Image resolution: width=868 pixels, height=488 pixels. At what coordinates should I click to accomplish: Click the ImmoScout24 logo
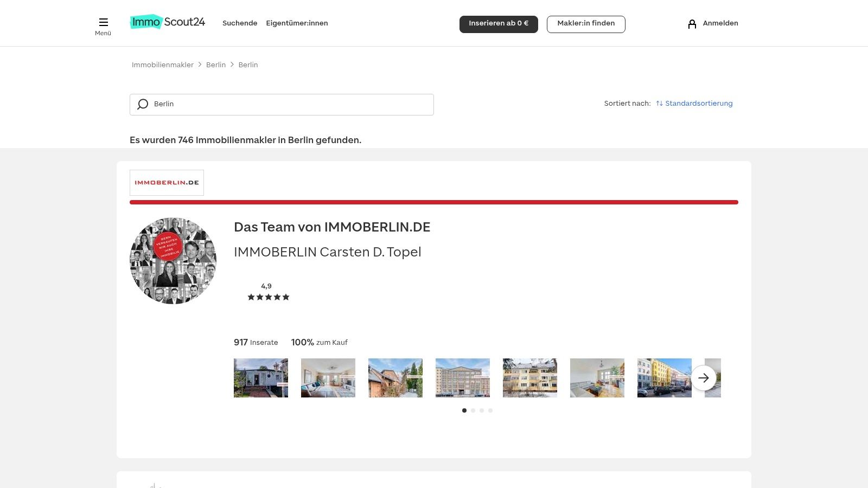[167, 22]
